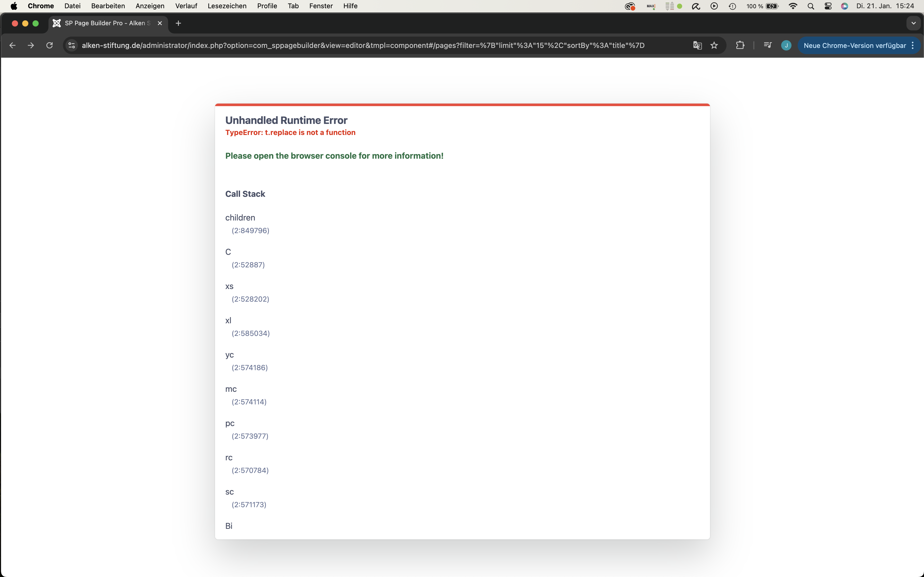Viewport: 924px width, 577px height.
Task: Open Chrome three-dot menu
Action: pyautogui.click(x=913, y=45)
